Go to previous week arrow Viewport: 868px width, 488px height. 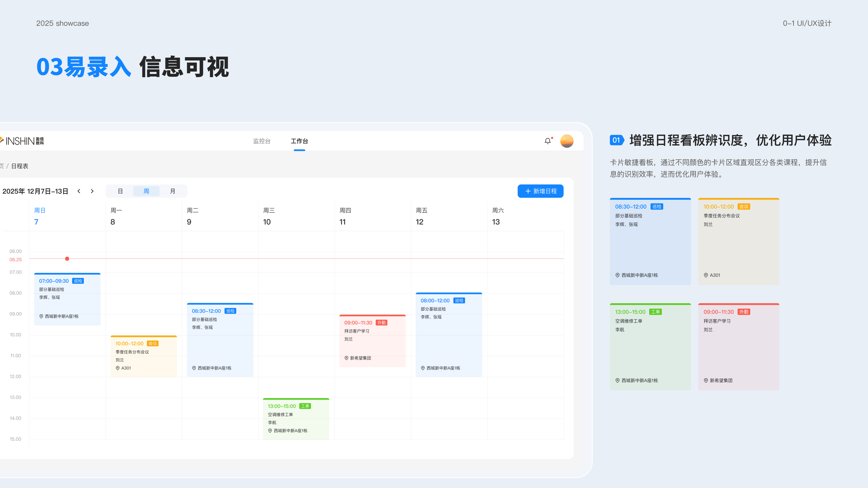click(79, 191)
